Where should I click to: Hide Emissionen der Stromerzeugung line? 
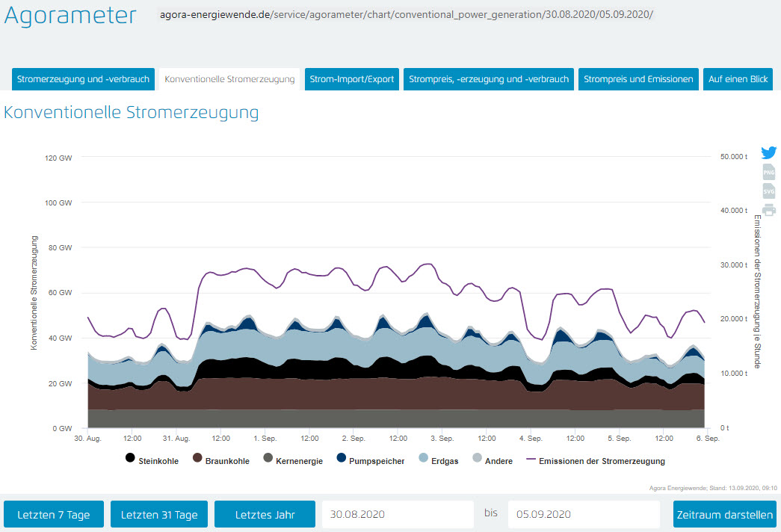pyautogui.click(x=596, y=461)
